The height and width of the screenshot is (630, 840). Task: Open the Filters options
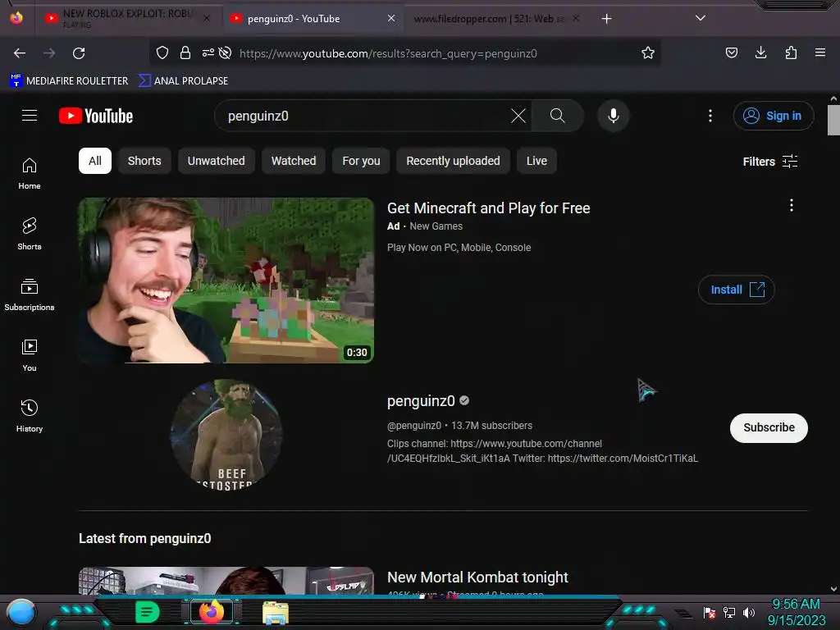coord(769,162)
